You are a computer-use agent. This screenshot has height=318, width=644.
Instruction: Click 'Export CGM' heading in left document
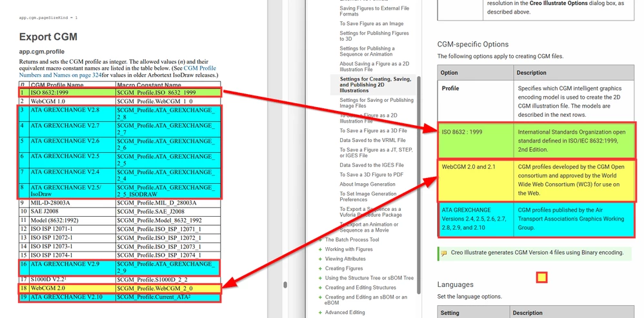coord(48,37)
